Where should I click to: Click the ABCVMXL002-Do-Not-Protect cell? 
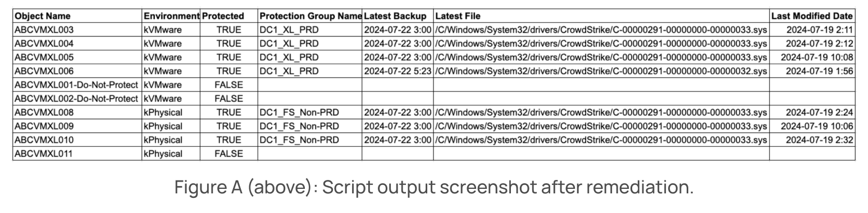coord(77,99)
